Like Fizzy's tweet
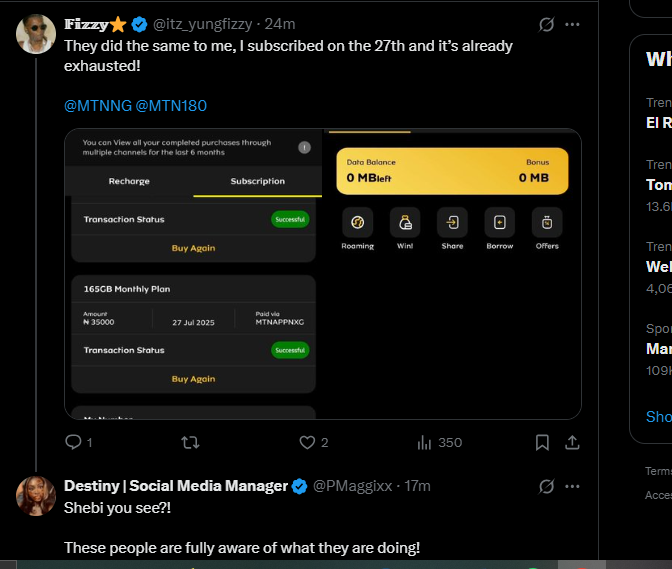This screenshot has height=569, width=672. 308,442
